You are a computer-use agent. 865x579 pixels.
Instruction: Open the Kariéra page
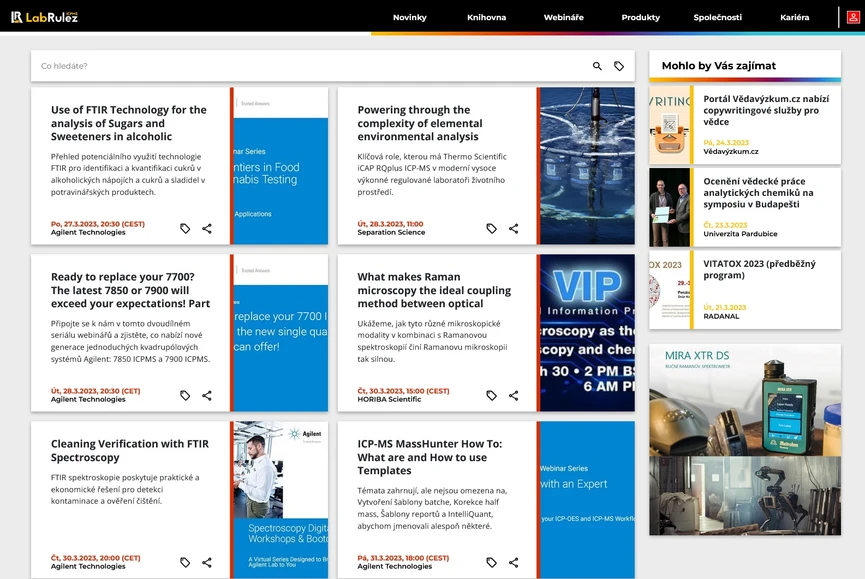point(794,17)
